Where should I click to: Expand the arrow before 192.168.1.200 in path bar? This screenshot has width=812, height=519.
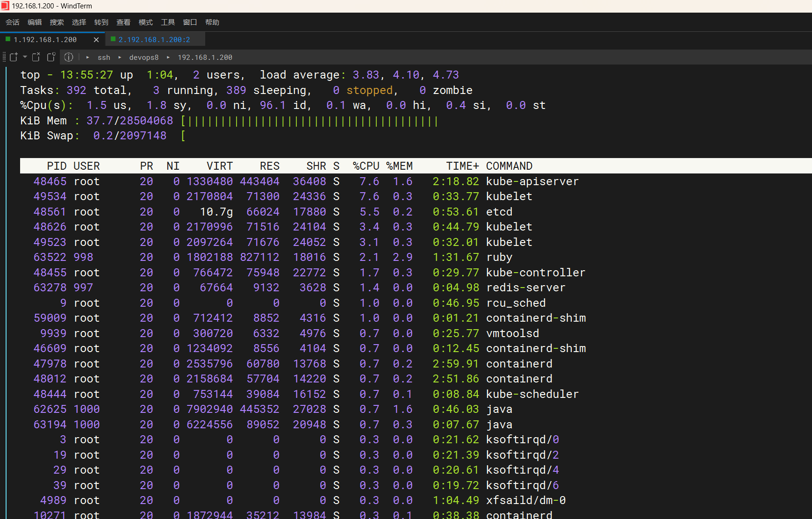coord(168,57)
